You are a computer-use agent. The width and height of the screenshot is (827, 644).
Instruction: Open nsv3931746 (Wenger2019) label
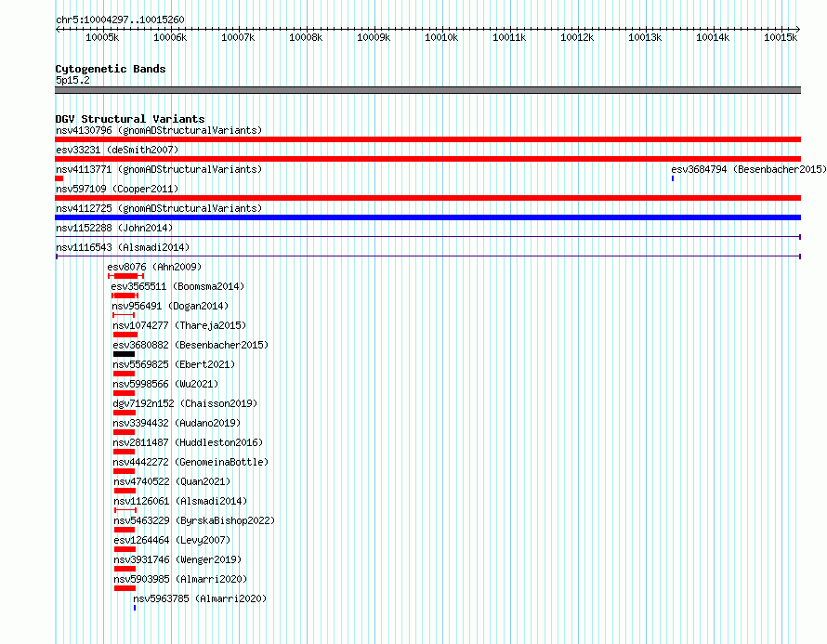tap(177, 559)
